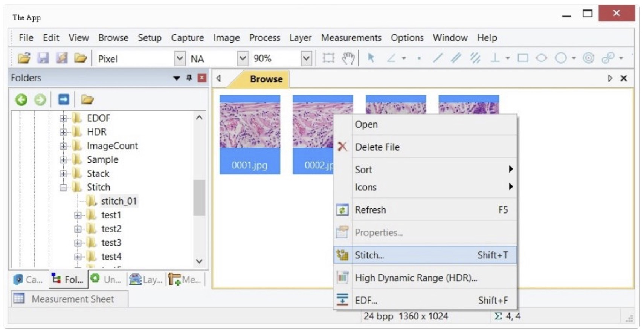This screenshot has width=644, height=333.
Task: Select the circle measurement tool
Action: [x=561, y=58]
